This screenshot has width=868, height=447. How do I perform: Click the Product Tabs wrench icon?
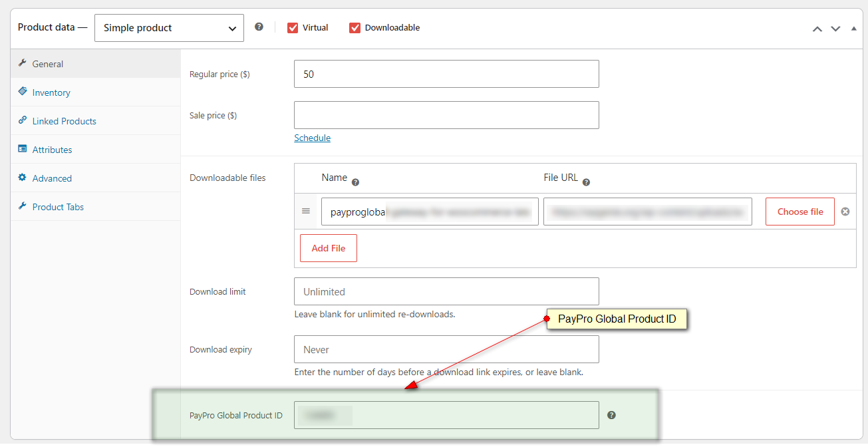click(x=23, y=206)
